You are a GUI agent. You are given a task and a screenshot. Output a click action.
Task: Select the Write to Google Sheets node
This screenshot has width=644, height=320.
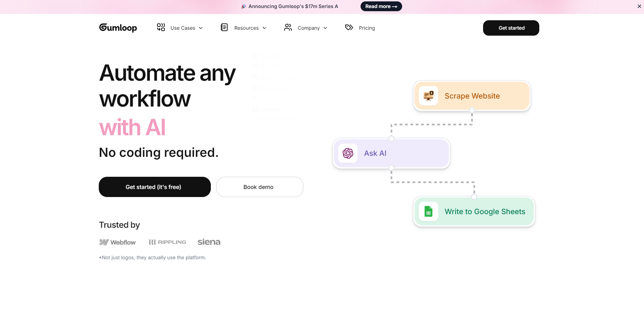coord(474,211)
